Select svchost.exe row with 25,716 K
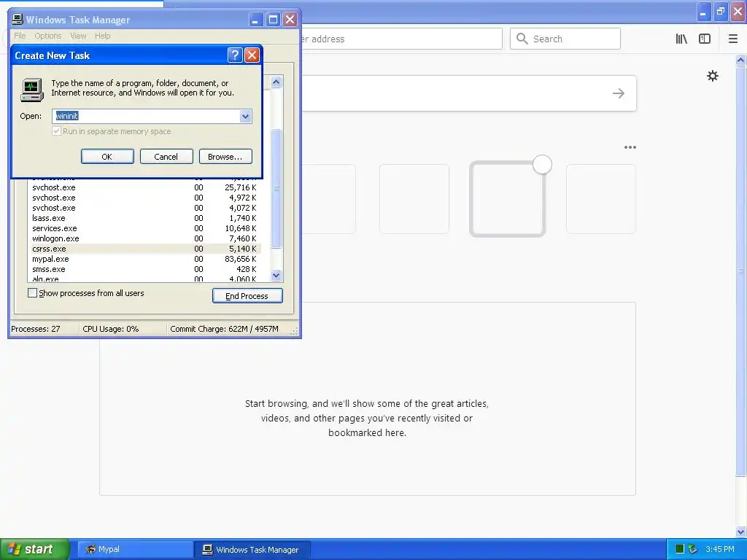Viewport: 747px width, 560px height. coord(144,187)
